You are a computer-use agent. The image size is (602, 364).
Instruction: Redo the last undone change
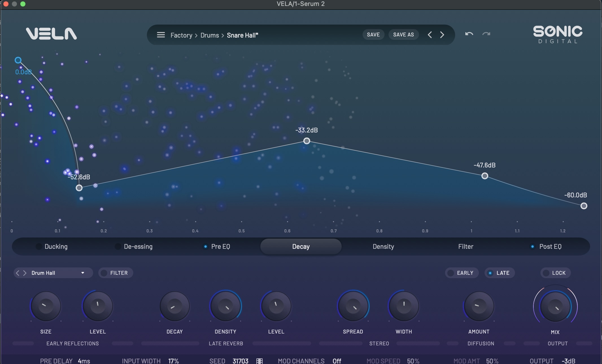(x=486, y=34)
